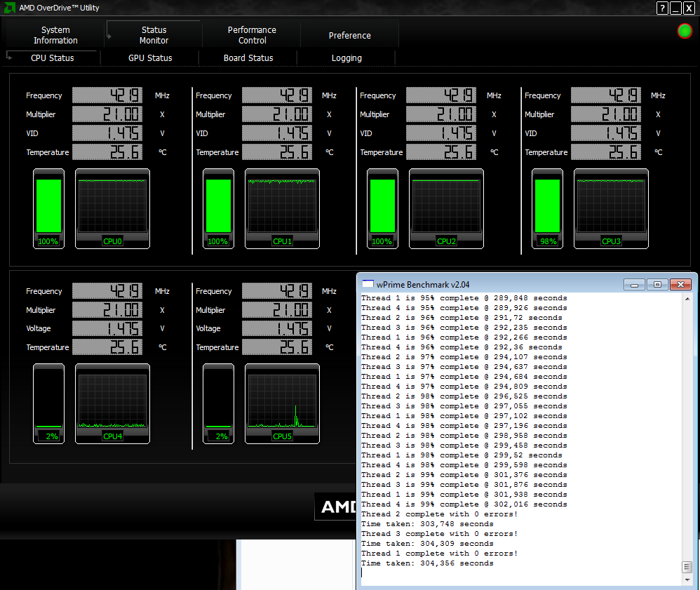Viewport: 700px width, 590px height.
Task: Click the CPU4 voltage readout
Action: click(x=107, y=328)
